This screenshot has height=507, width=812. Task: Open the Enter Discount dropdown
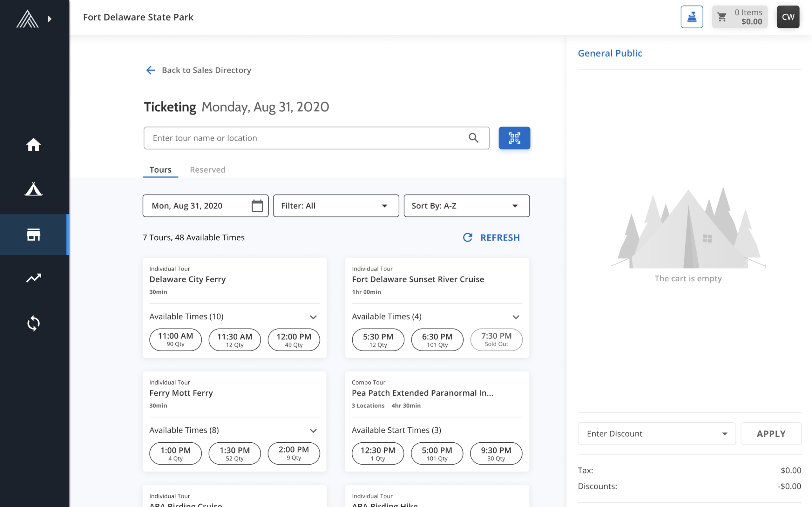click(x=657, y=434)
